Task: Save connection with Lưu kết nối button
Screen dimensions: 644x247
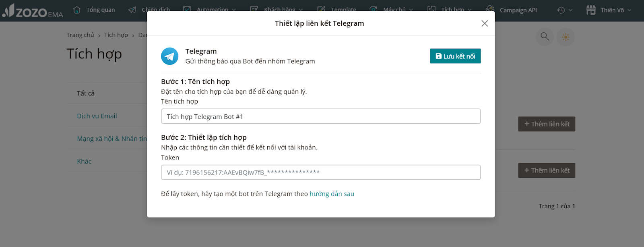Action: [x=455, y=56]
